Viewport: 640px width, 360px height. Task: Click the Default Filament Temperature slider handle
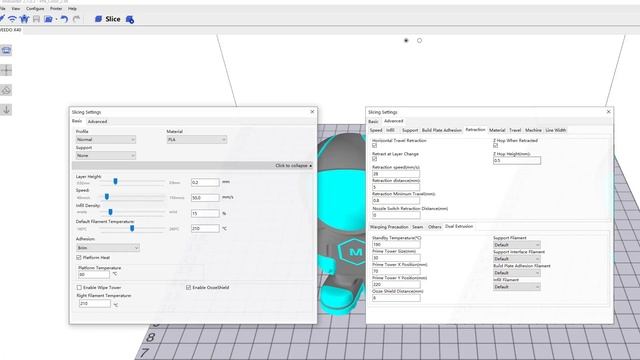[x=132, y=228]
